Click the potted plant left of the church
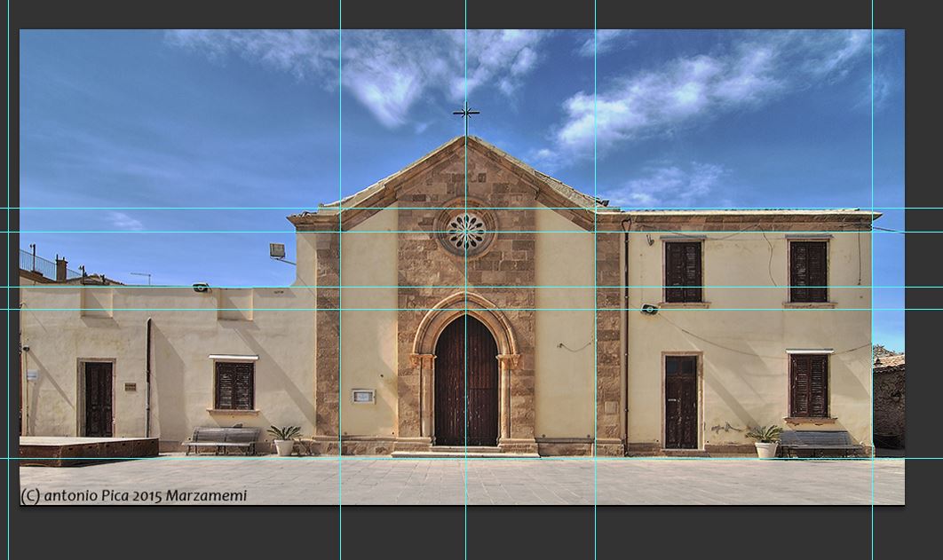943x560 pixels. click(x=284, y=440)
